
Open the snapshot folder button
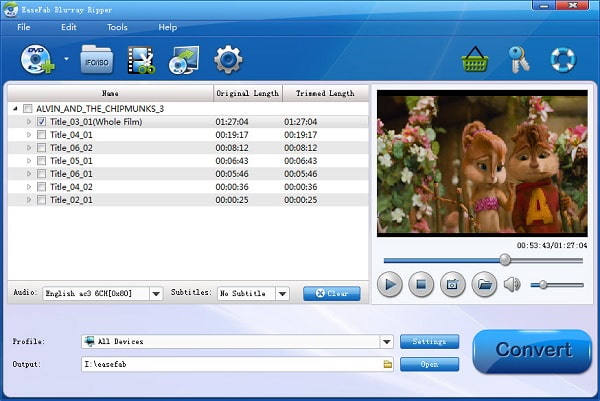(484, 284)
